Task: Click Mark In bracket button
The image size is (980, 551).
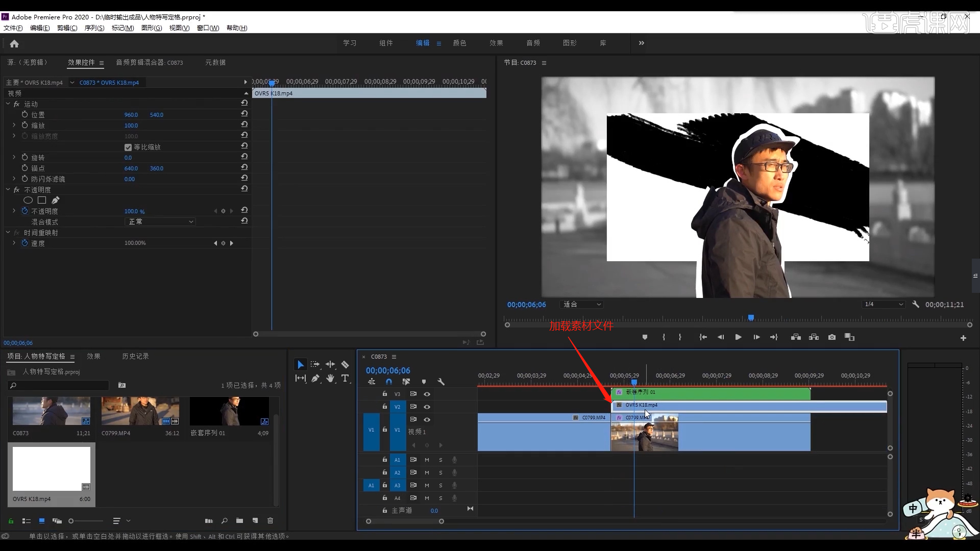Action: (664, 337)
